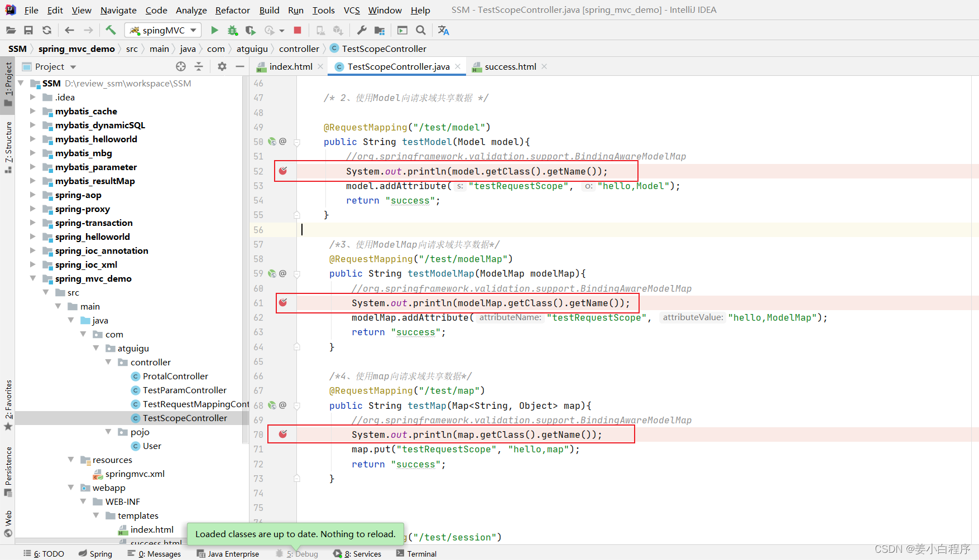Open the 0: Messages tool window
The height and width of the screenshot is (560, 979).
click(x=154, y=553)
